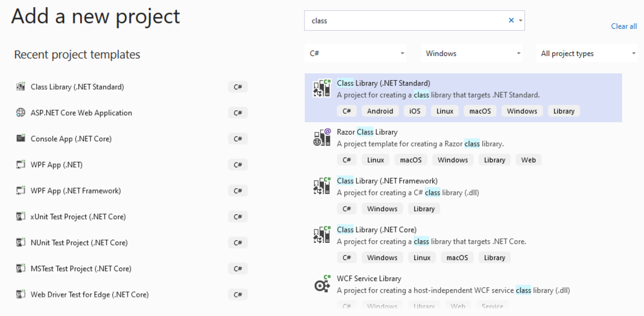
Task: Click Library tag on Class Library (.NET Framework)
Action: 424,208
